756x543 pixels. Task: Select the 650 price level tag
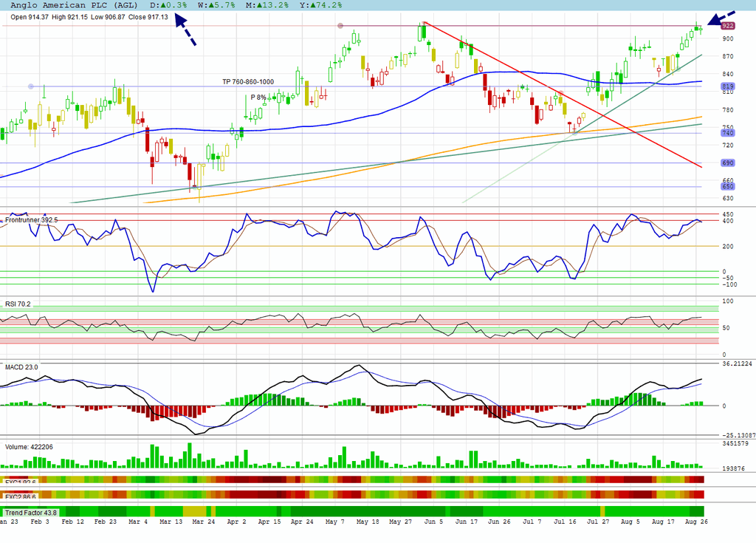tap(727, 186)
